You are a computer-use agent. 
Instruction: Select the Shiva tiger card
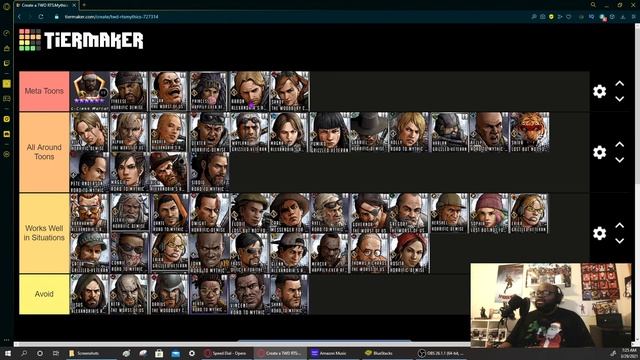tap(529, 132)
